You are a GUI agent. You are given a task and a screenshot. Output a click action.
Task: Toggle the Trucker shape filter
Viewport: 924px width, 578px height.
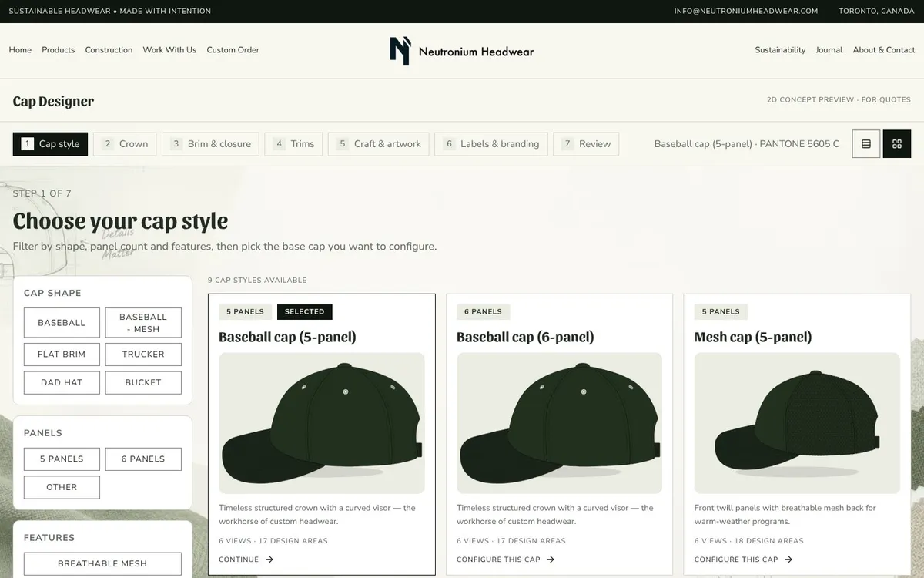pos(143,355)
